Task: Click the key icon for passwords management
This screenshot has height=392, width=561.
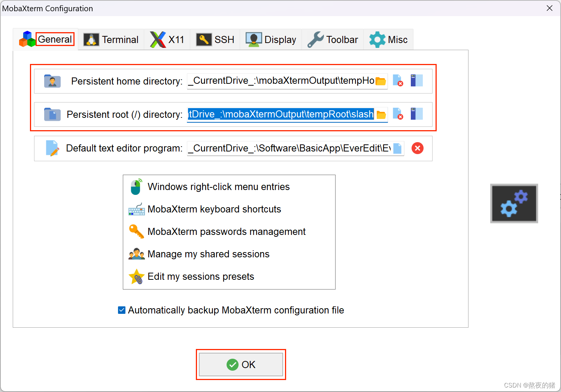Action: coord(136,232)
